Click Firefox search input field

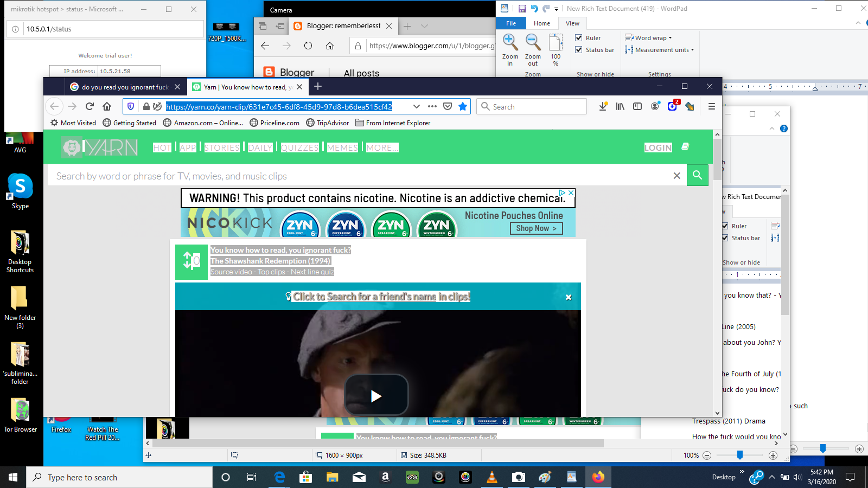tap(532, 106)
